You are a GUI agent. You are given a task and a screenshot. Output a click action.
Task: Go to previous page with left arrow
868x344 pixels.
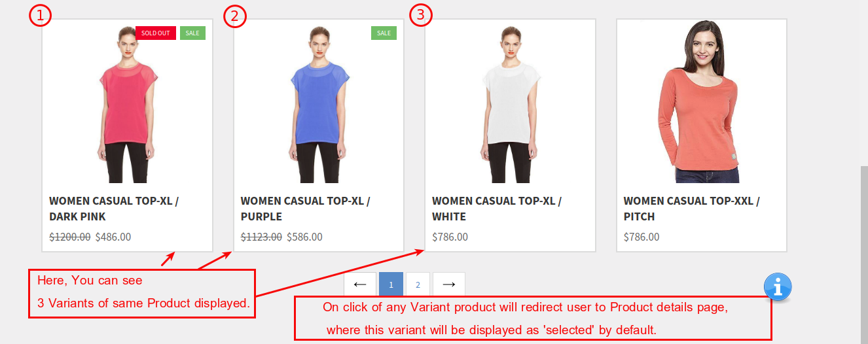pyautogui.click(x=360, y=284)
